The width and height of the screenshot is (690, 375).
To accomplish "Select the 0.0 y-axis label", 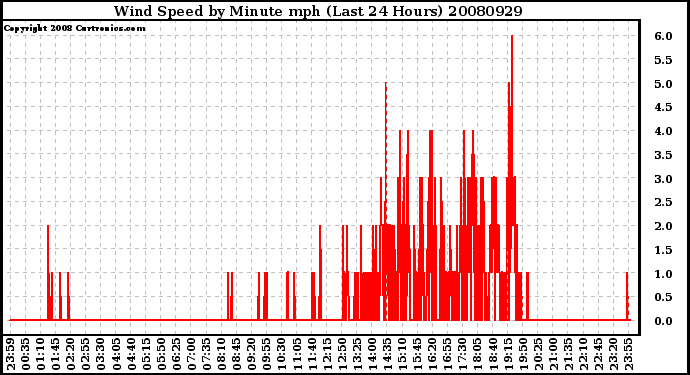I will pos(663,321).
